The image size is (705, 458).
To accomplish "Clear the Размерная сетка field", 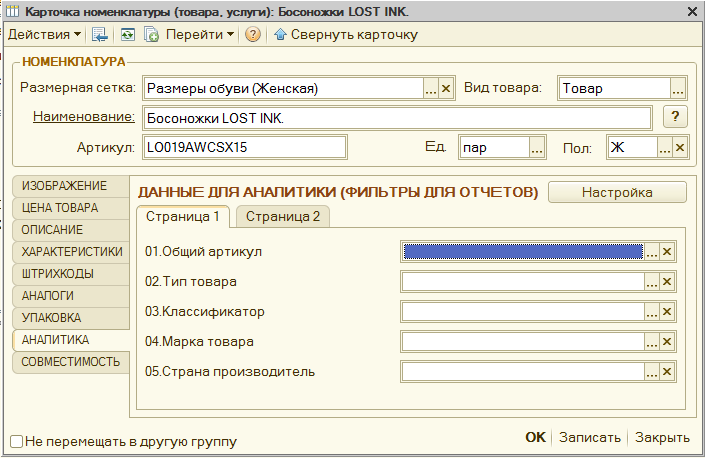I will tap(446, 88).
